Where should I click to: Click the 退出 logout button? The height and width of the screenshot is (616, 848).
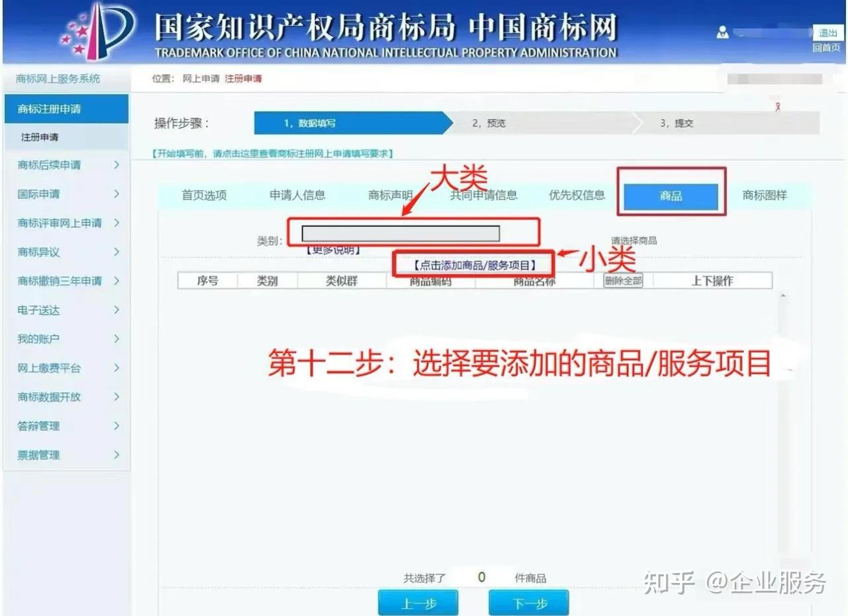click(x=827, y=33)
